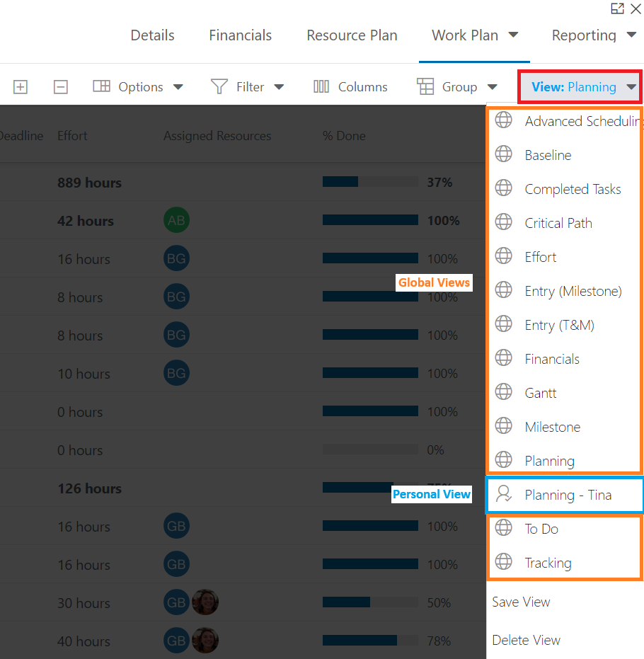This screenshot has height=659, width=644.
Task: Click globe icon beside Effort view
Action: [x=503, y=256]
